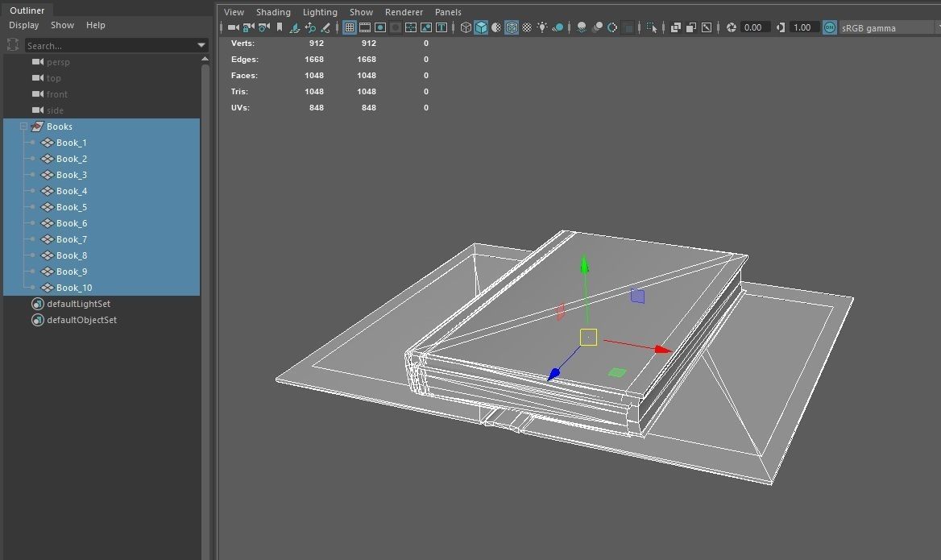The image size is (941, 560).
Task: Toggle the Motion Blur icon
Action: (x=597, y=27)
